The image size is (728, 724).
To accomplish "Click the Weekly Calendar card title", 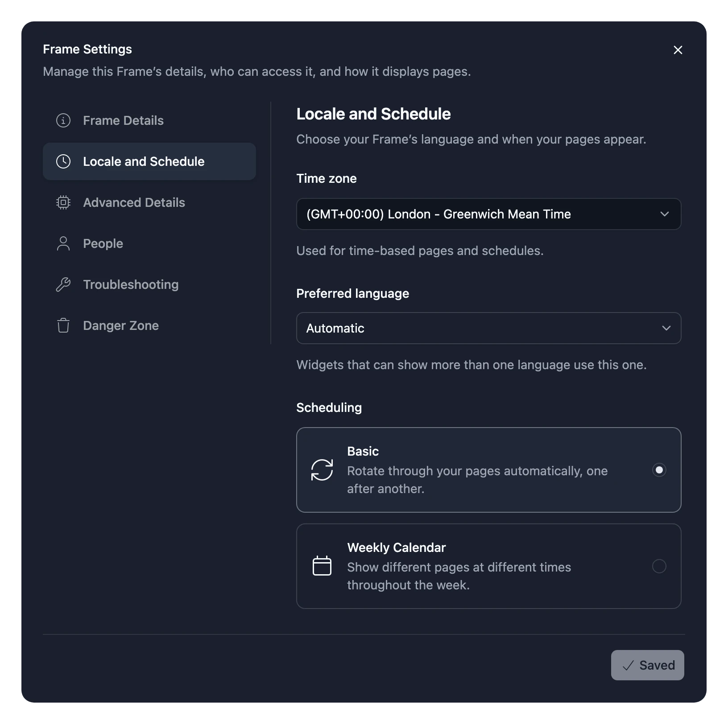I will pos(397,547).
